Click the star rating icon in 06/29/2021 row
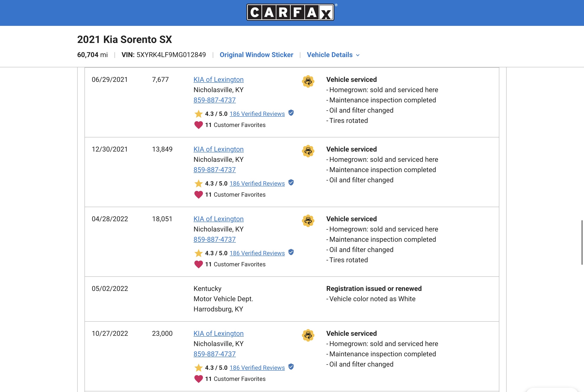Viewport: 584px width, 392px height. pyautogui.click(x=199, y=114)
